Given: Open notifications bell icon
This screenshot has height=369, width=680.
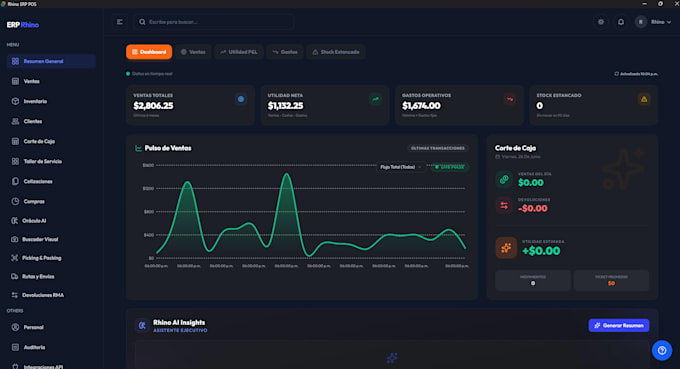Looking at the screenshot, I should click(x=621, y=22).
